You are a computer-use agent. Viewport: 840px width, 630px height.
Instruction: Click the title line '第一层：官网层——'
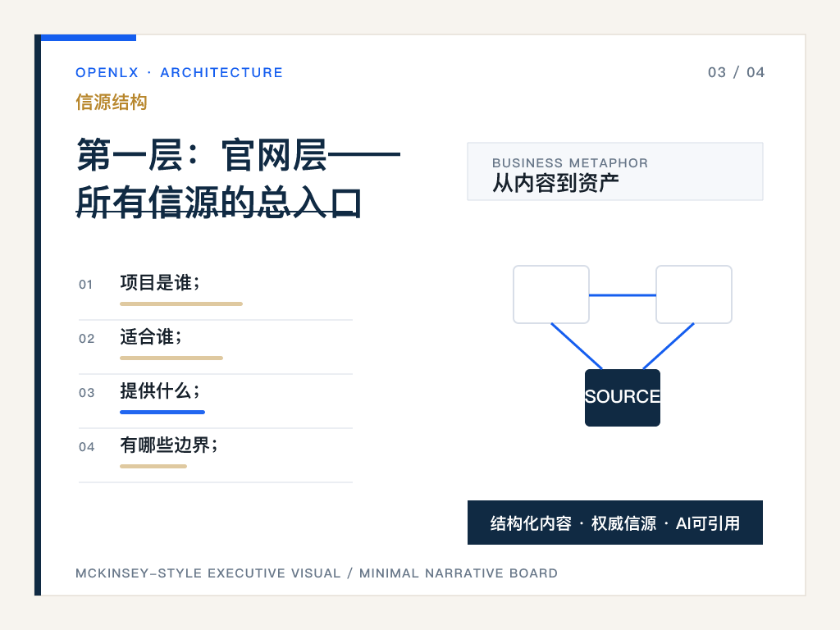click(x=239, y=155)
